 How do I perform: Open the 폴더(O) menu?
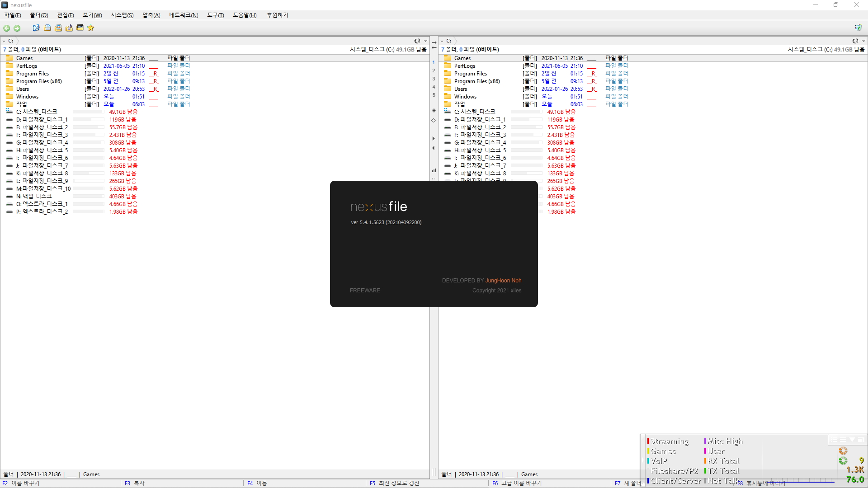[39, 15]
